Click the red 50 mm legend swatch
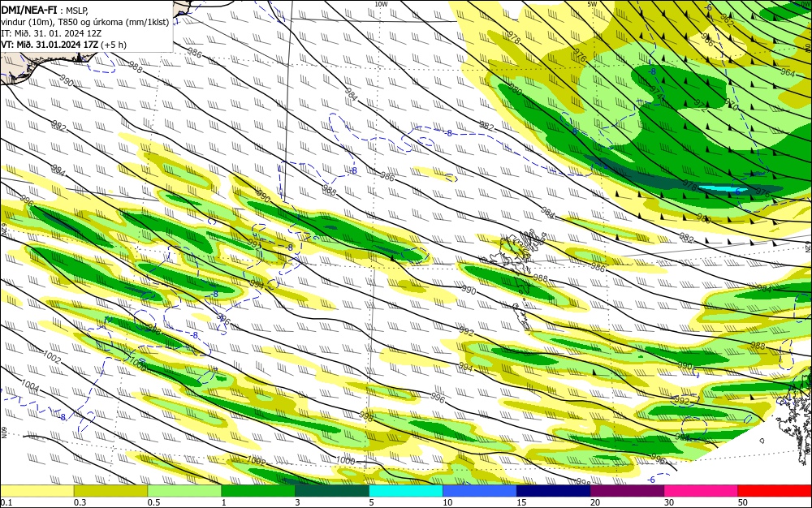The image size is (812, 508). (775, 490)
